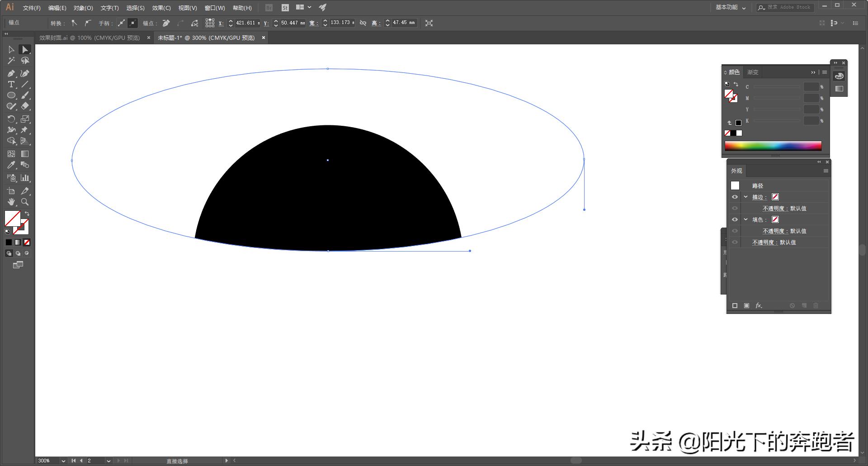Open the 文件(F) menu

point(32,8)
